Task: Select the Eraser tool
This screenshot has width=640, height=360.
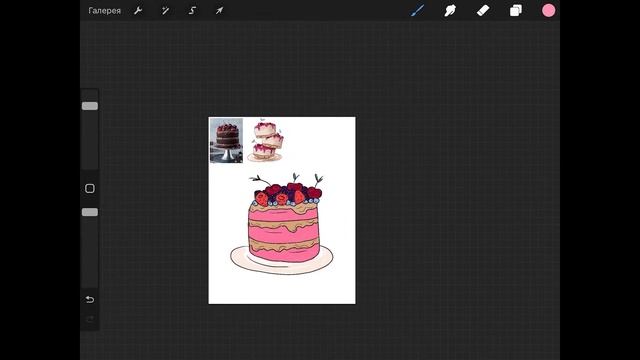Action: coord(483,11)
